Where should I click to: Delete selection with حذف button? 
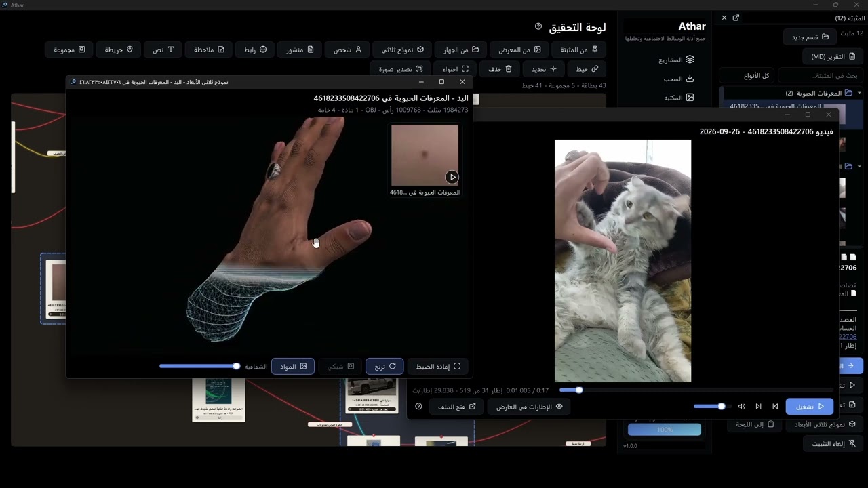(500, 69)
